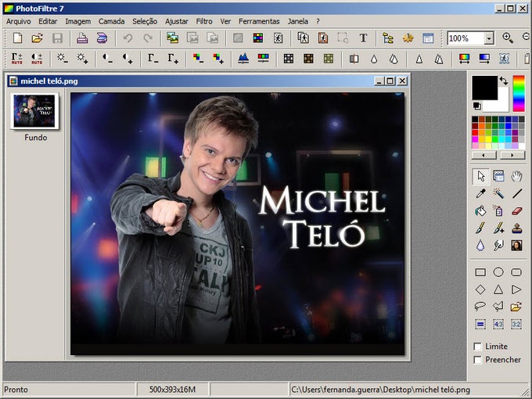
Task: Open the Imagem menu
Action: tap(78, 21)
